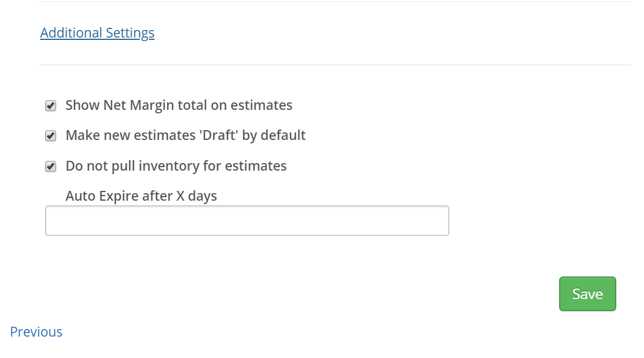Toggle the Make new estimates 'Draft' checkbox
This screenshot has height=358, width=644.
pos(51,136)
